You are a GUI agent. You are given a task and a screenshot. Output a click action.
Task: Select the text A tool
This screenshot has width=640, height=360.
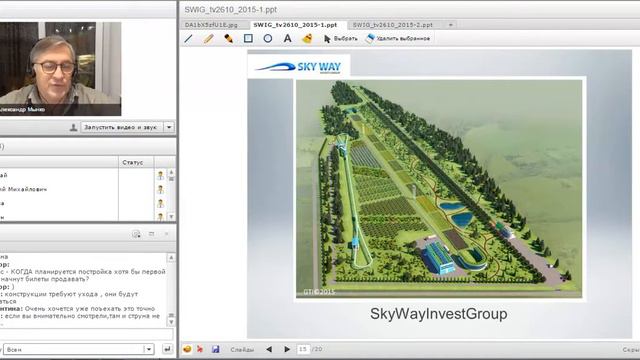click(287, 38)
